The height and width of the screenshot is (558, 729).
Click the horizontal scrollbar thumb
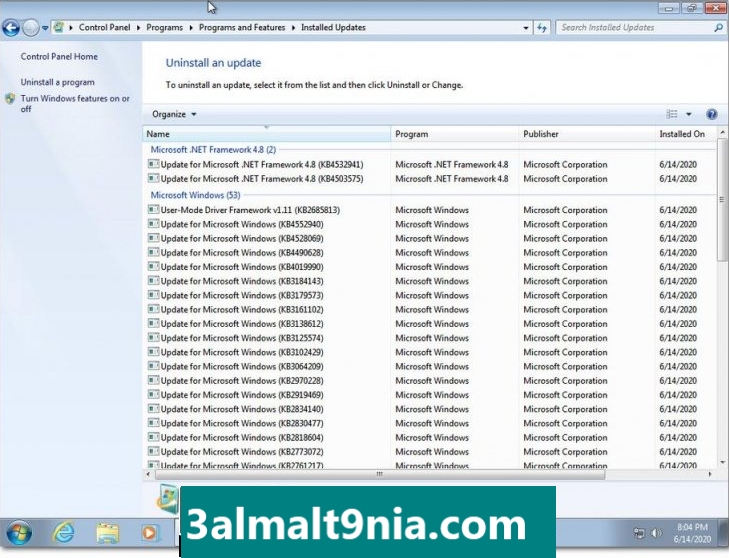pyautogui.click(x=380, y=474)
